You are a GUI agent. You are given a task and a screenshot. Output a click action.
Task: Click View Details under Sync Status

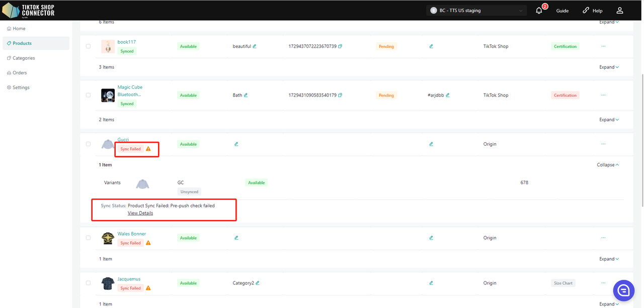140,213
